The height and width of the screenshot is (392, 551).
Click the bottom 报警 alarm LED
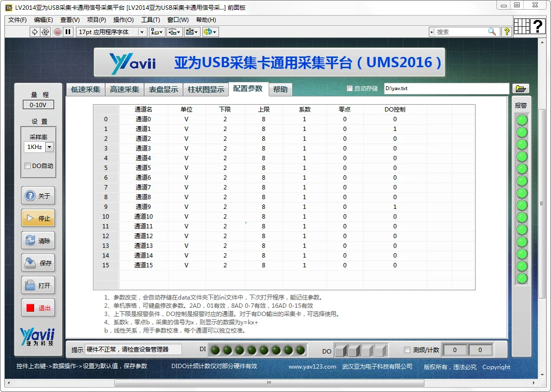pos(522,278)
